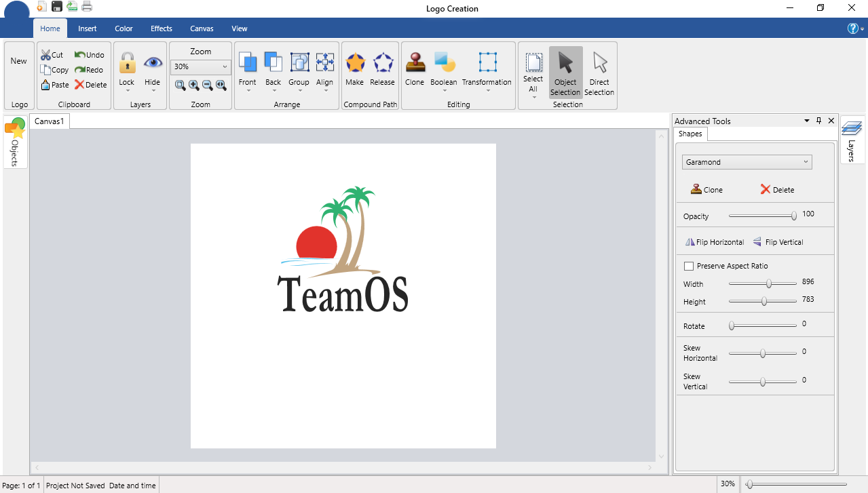Cut selection with scissors icon

[x=52, y=55]
